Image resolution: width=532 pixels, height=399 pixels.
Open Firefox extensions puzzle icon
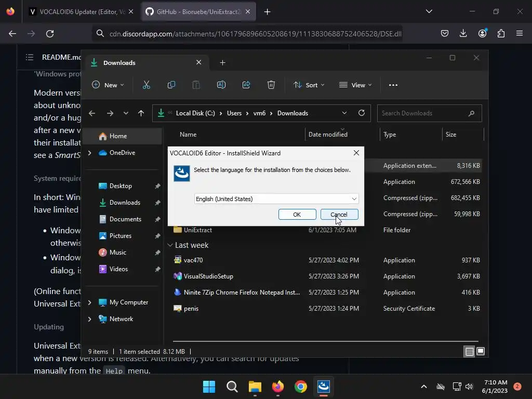pyautogui.click(x=501, y=33)
